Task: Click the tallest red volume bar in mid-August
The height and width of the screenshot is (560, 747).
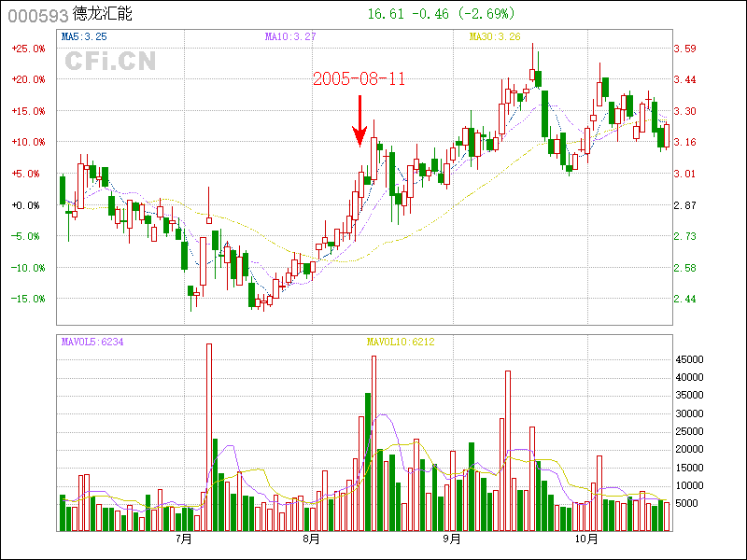Action: point(373,443)
